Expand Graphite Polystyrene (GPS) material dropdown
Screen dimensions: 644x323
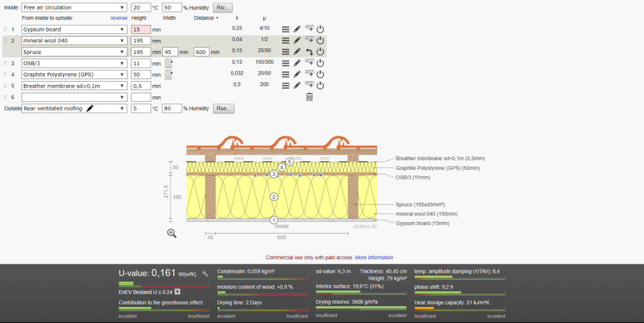click(74, 74)
